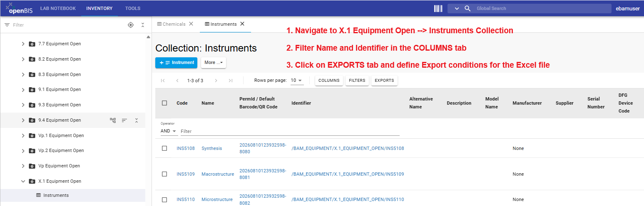This screenshot has height=206, width=644.
Task: Click the FILTERS button
Action: pyautogui.click(x=357, y=81)
